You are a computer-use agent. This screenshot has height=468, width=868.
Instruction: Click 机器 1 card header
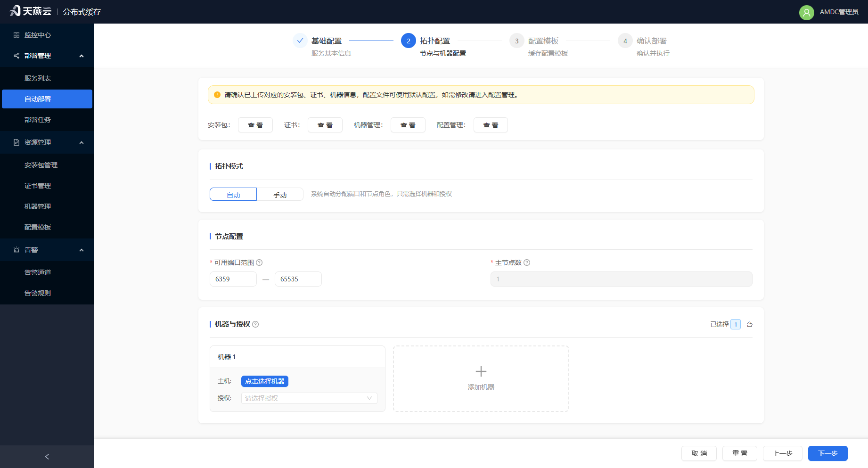(x=297, y=357)
